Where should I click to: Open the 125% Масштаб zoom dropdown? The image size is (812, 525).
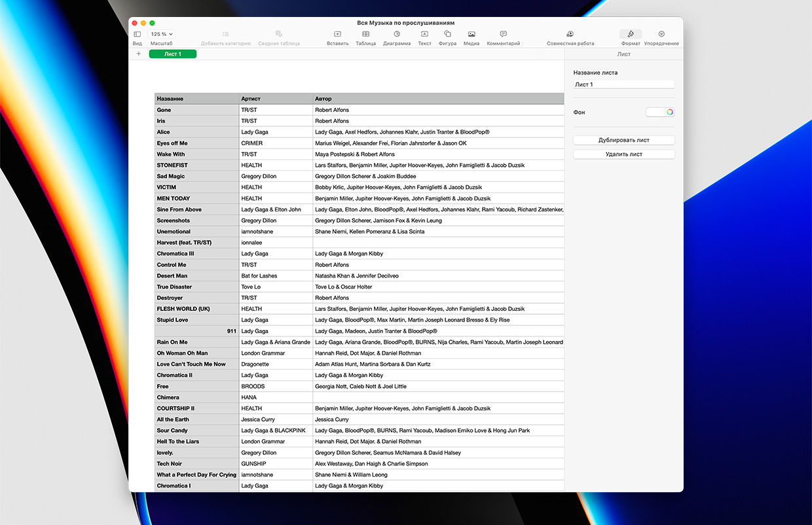162,33
